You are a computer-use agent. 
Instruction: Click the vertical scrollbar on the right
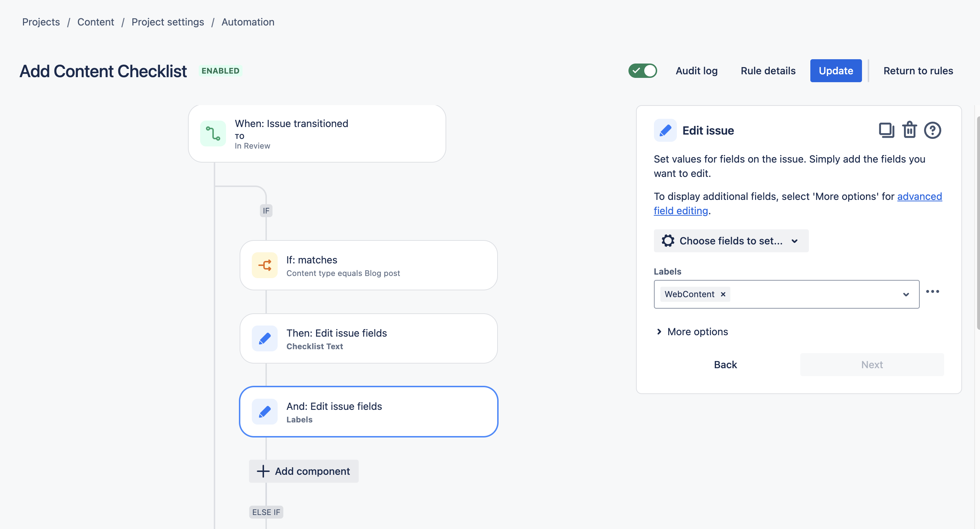[x=978, y=223]
